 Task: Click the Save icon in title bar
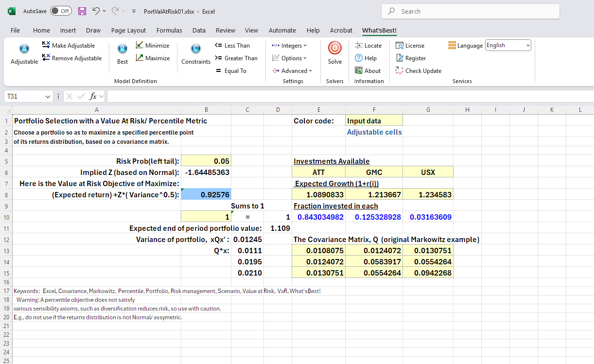[82, 11]
